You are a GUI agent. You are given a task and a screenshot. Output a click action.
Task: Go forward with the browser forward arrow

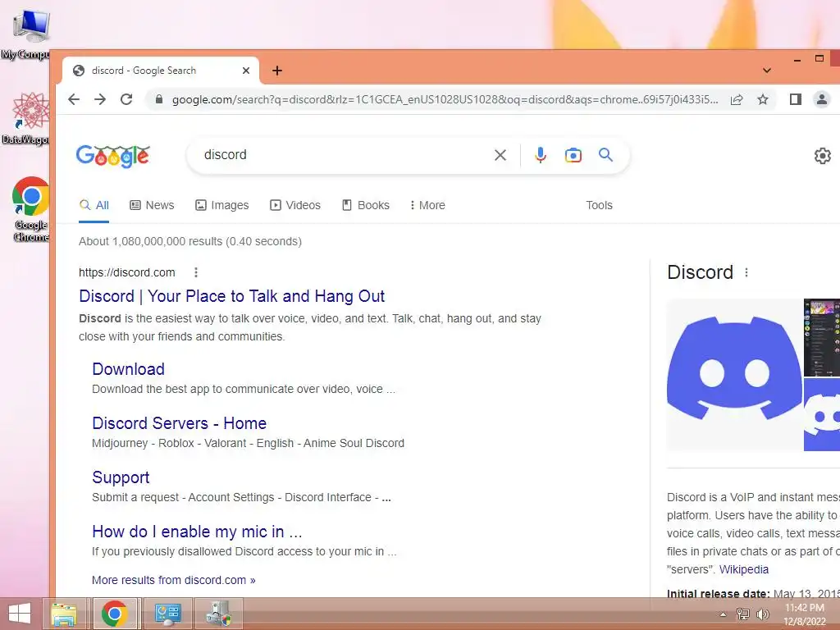tap(100, 99)
